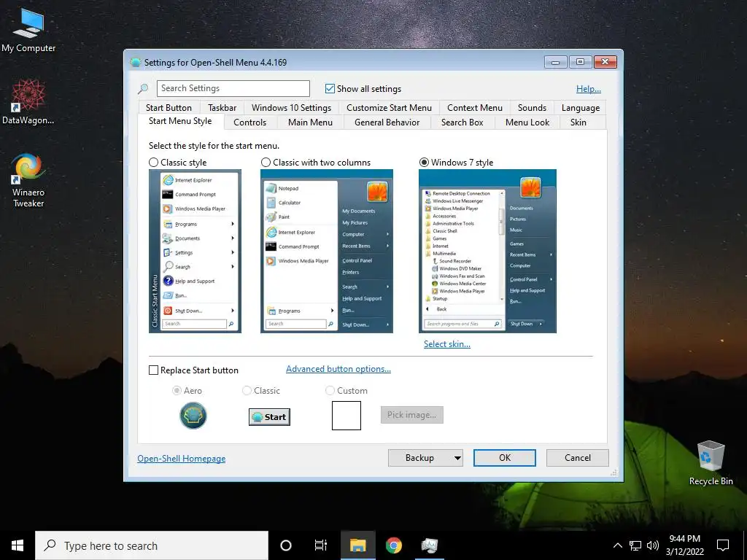
Task: Choose the Classic button radio option
Action: (247, 391)
